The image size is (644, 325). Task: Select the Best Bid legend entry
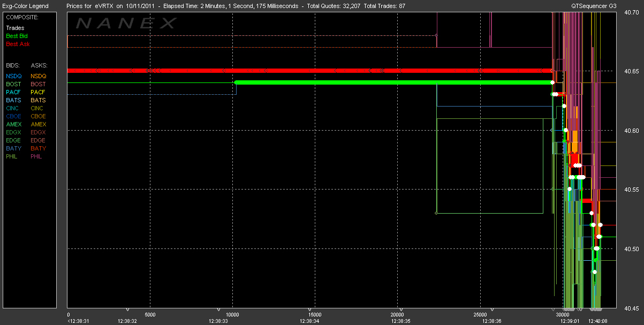17,36
